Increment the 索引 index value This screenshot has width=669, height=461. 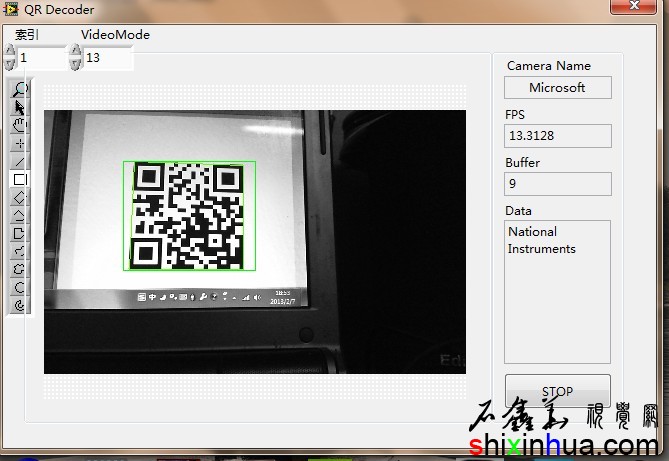tap(9, 50)
